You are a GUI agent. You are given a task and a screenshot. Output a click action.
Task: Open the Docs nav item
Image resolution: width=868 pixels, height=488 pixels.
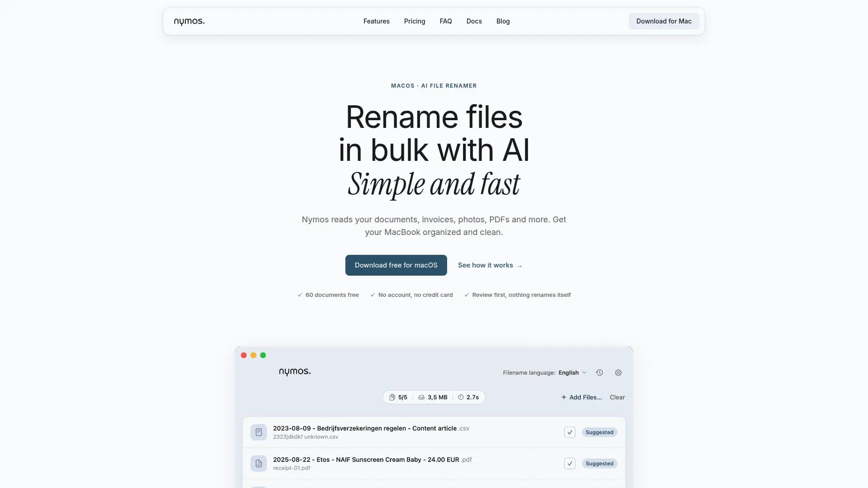pyautogui.click(x=474, y=21)
